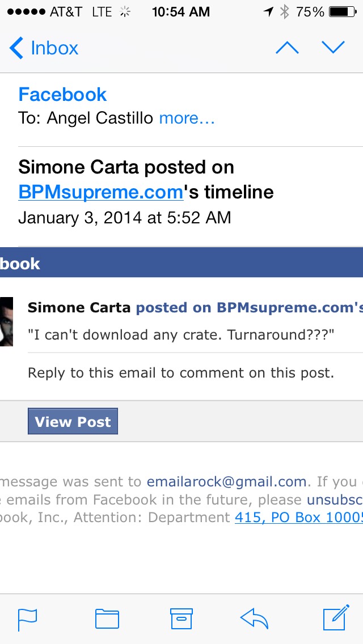363x644 pixels.
Task: Tap the unsubscribe link in footer
Action: 335,499
